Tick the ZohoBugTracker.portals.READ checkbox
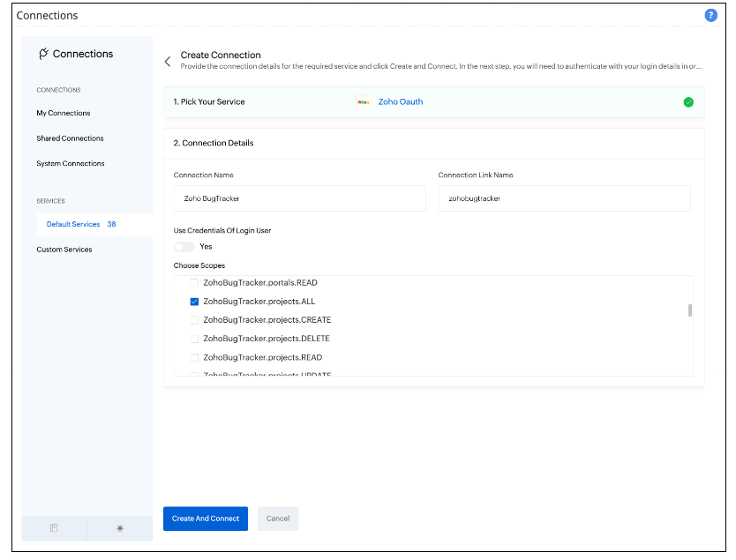 pyautogui.click(x=194, y=283)
